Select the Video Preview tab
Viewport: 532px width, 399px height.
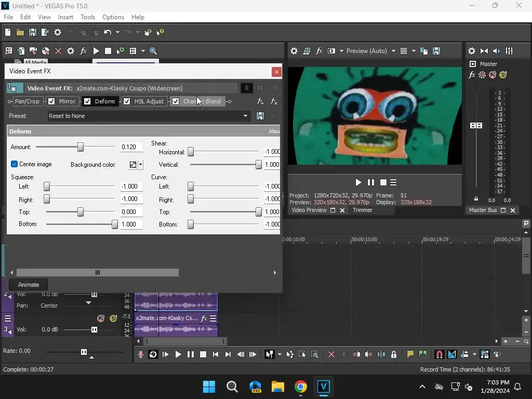tap(309, 210)
